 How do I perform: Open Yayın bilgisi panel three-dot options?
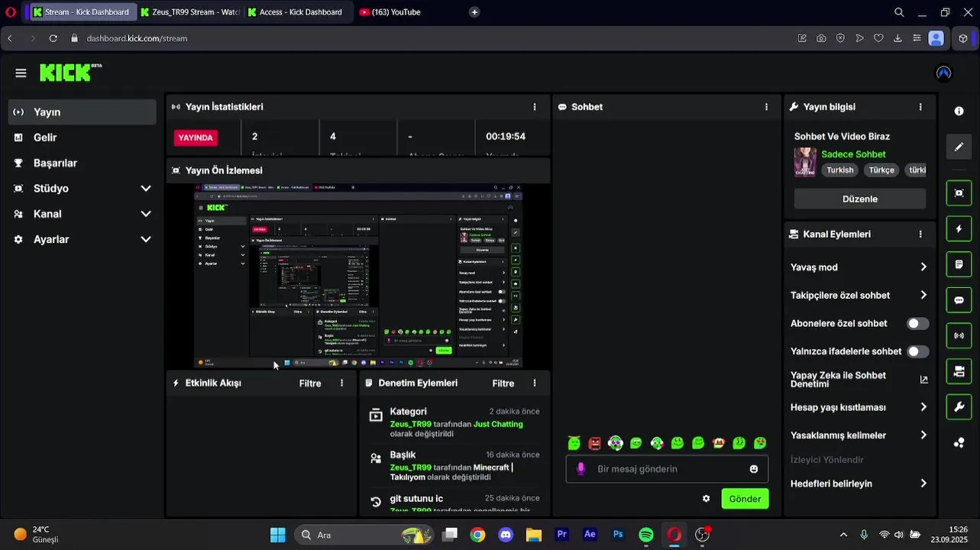[920, 107]
